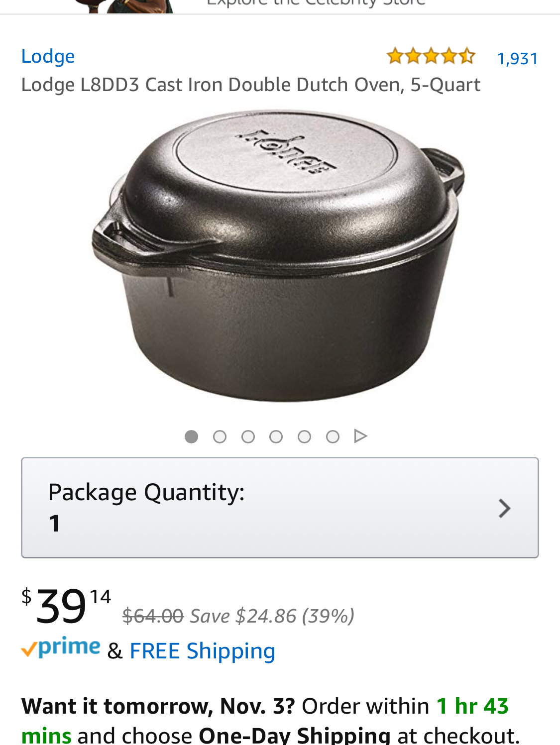This screenshot has width=560, height=745.
Task: Select the third image indicator dot
Action: point(248,436)
